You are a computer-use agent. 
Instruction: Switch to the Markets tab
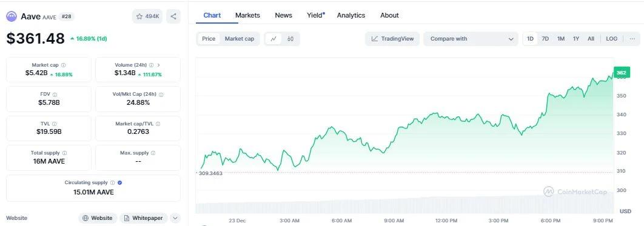(x=247, y=15)
